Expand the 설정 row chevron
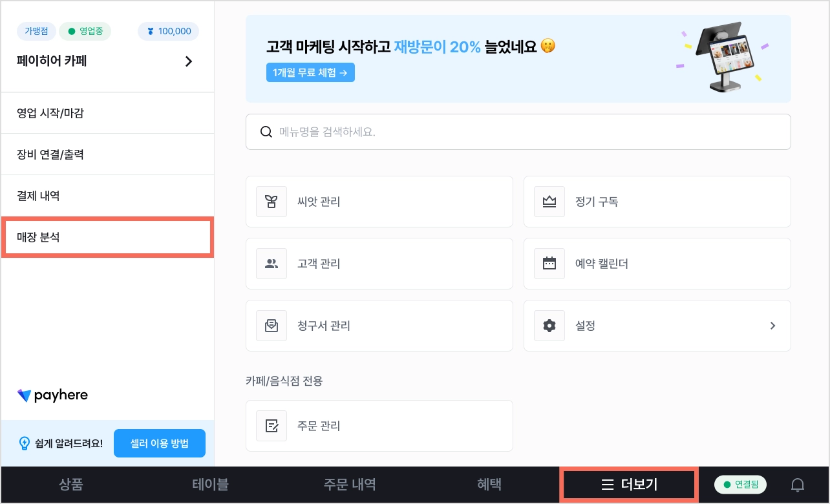The width and height of the screenshot is (830, 504). pyautogui.click(x=772, y=326)
